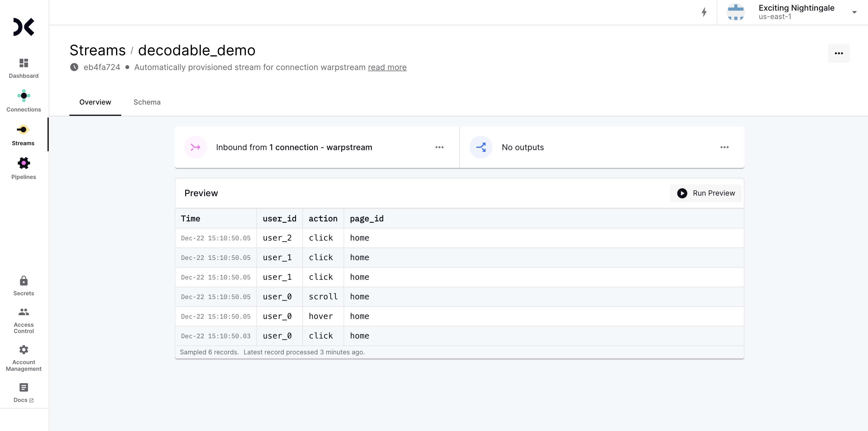Select the Overview tab
The height and width of the screenshot is (431, 868).
pos(95,102)
